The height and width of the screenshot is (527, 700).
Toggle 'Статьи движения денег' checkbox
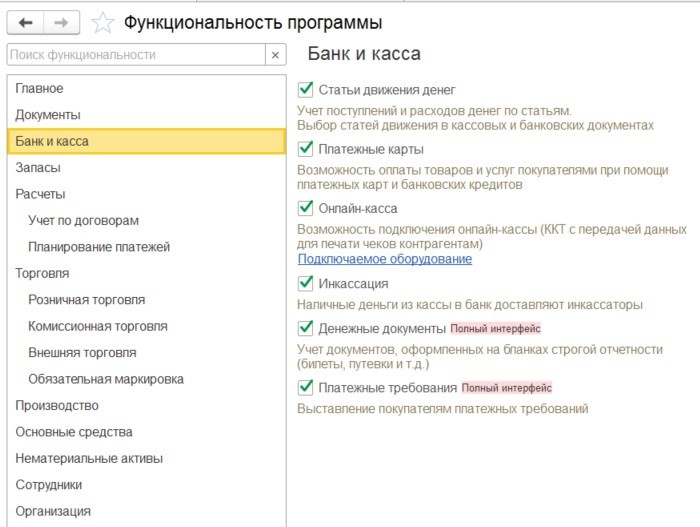pyautogui.click(x=305, y=89)
